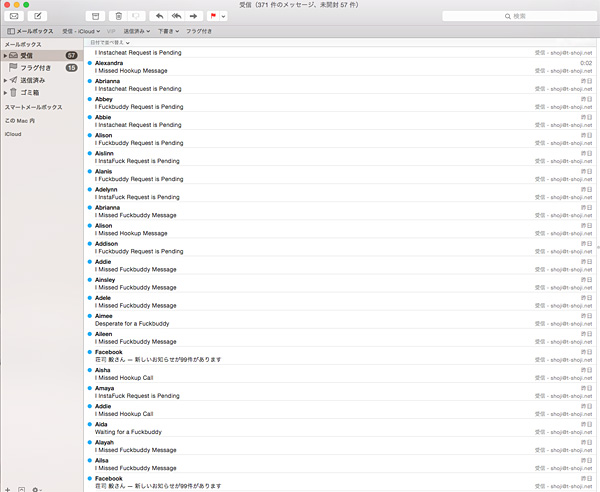Reply all with the double arrow icon
The width and height of the screenshot is (600, 492).
pyautogui.click(x=176, y=16)
